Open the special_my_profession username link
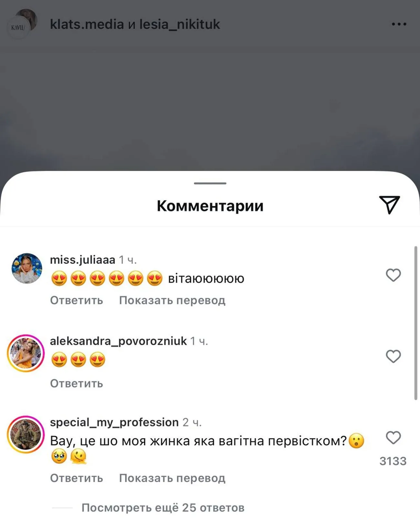The image size is (420, 528). 114,422
